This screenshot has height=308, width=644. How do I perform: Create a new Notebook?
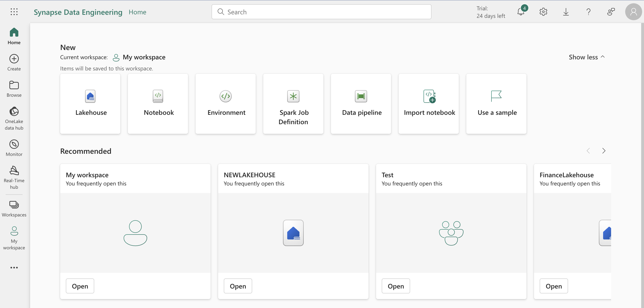(158, 104)
